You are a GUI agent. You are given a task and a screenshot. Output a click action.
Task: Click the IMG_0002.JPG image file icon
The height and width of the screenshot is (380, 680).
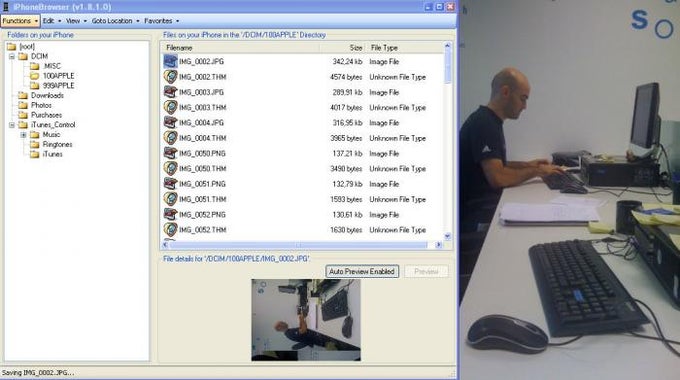170,61
